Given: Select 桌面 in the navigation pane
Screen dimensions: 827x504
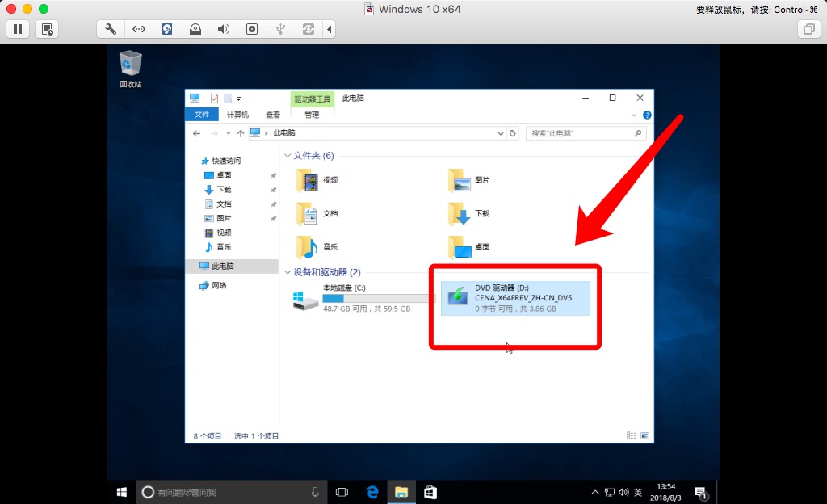Looking at the screenshot, I should 224,175.
